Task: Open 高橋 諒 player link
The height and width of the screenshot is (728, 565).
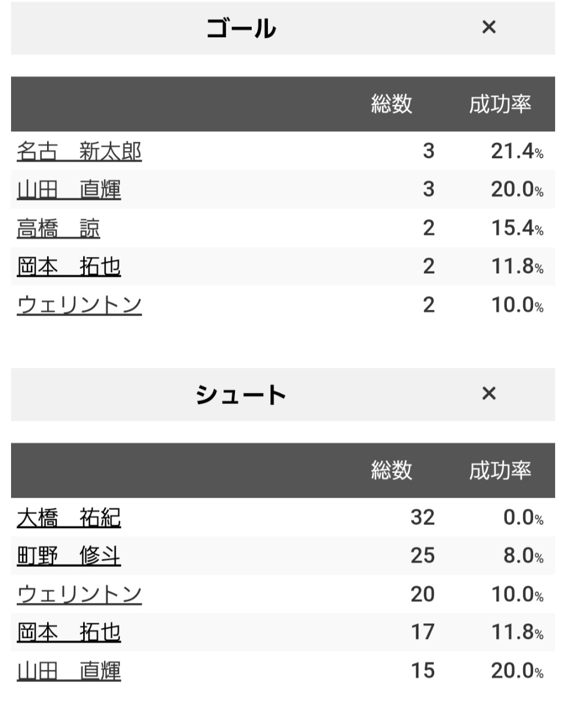Action: point(58,228)
